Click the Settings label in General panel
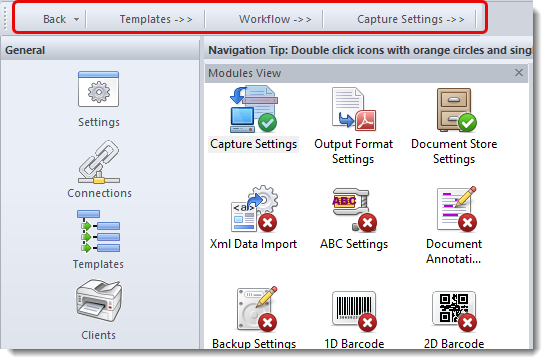Image resolution: width=548 pixels, height=364 pixels. [x=99, y=122]
